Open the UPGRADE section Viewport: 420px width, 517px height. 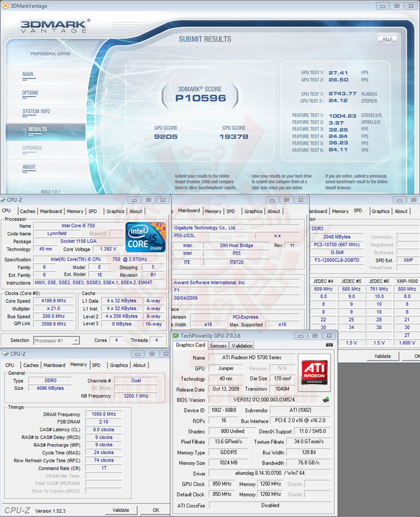coord(32,148)
